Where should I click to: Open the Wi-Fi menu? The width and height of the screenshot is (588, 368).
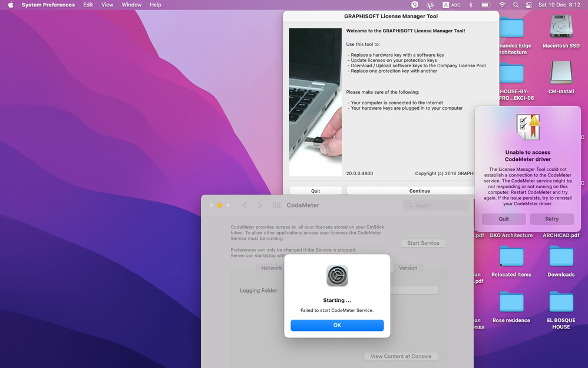502,5
